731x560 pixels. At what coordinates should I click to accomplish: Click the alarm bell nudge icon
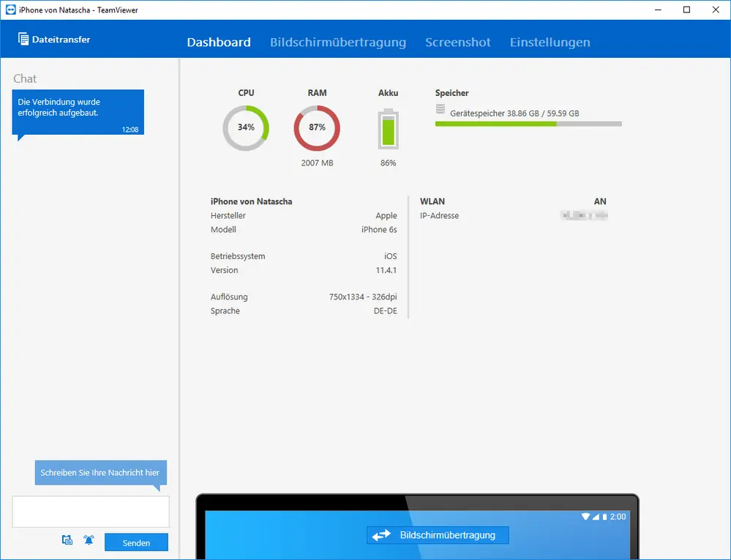[x=89, y=540]
